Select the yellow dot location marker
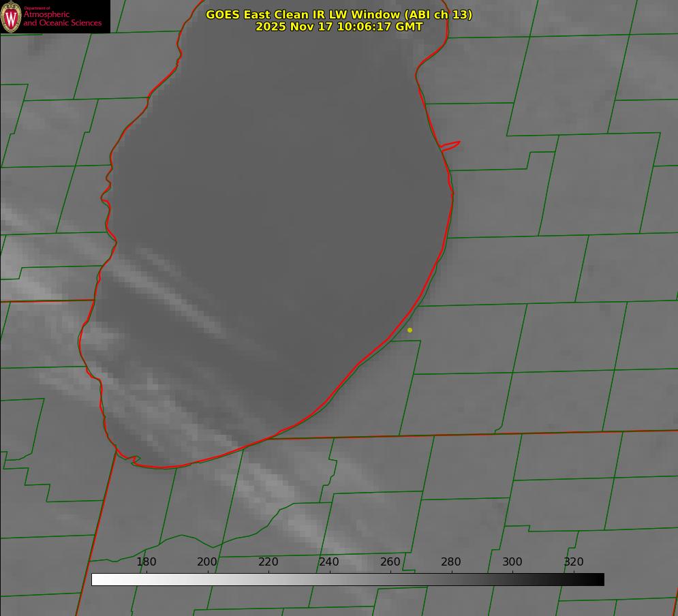Viewport: 678px width, 616px height. (410, 330)
